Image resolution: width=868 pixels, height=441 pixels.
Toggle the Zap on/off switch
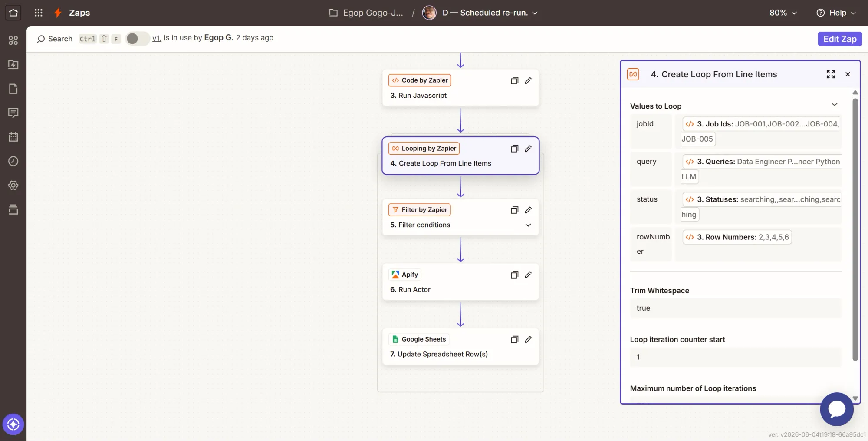pyautogui.click(x=137, y=39)
